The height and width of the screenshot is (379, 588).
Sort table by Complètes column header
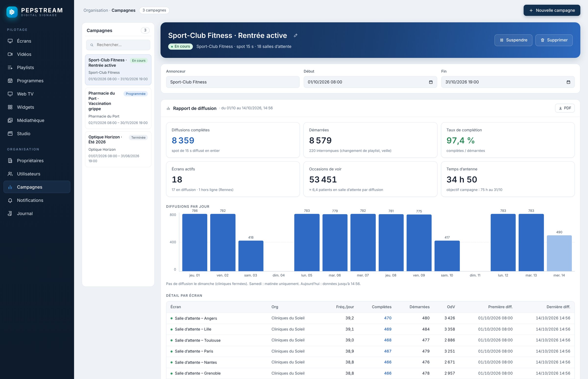(x=381, y=307)
